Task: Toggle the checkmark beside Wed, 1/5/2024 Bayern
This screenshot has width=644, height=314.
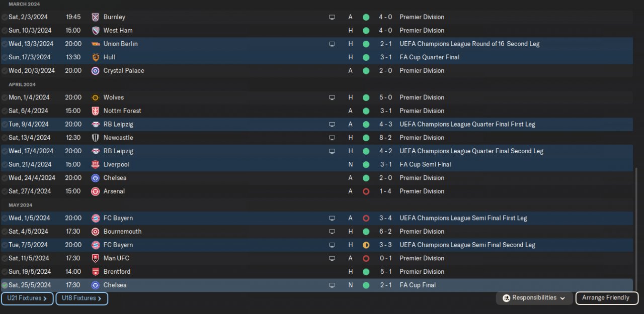Action: click(5, 218)
